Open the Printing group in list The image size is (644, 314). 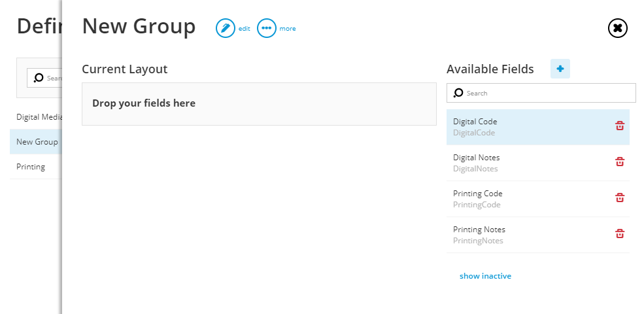36,167
